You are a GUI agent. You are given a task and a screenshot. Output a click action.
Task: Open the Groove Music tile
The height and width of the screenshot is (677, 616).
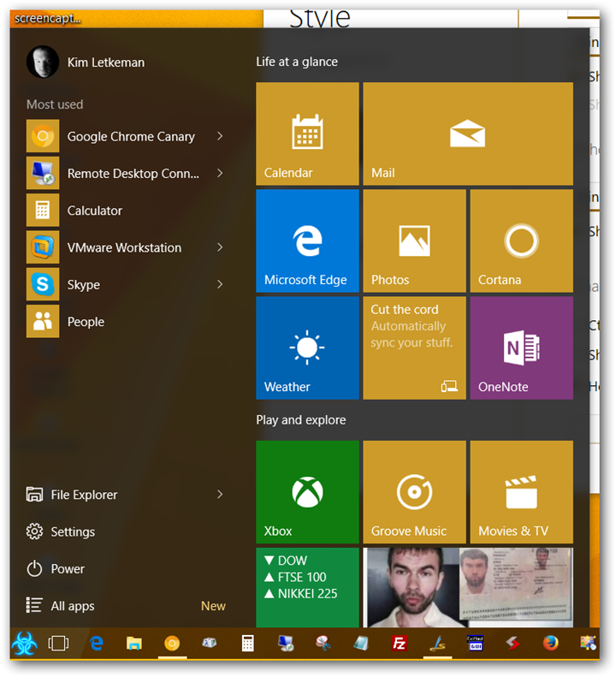414,492
